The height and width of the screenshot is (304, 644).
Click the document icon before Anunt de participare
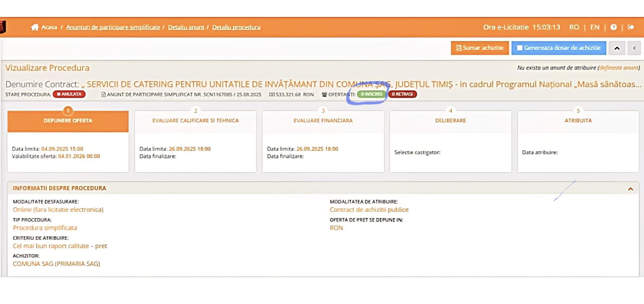coord(103,94)
